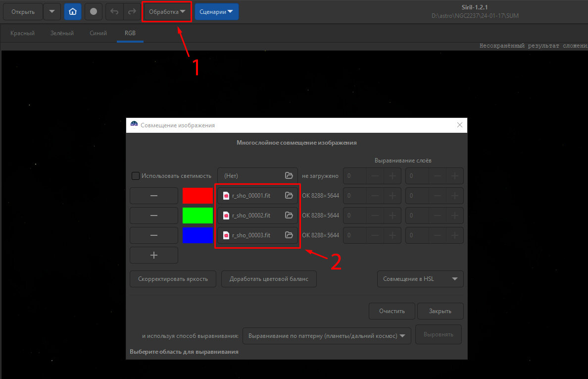The image size is (588, 379).
Task: Open the Сценарии menu
Action: tap(216, 11)
